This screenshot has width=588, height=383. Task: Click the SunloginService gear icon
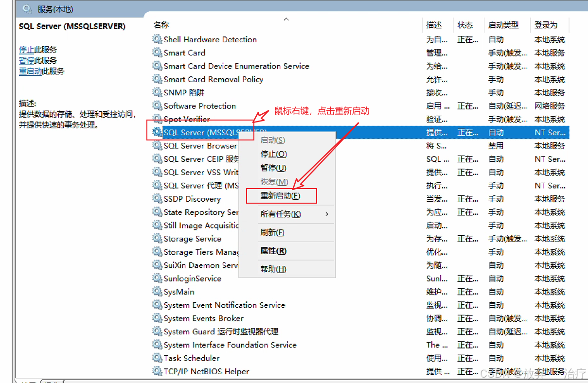(157, 278)
